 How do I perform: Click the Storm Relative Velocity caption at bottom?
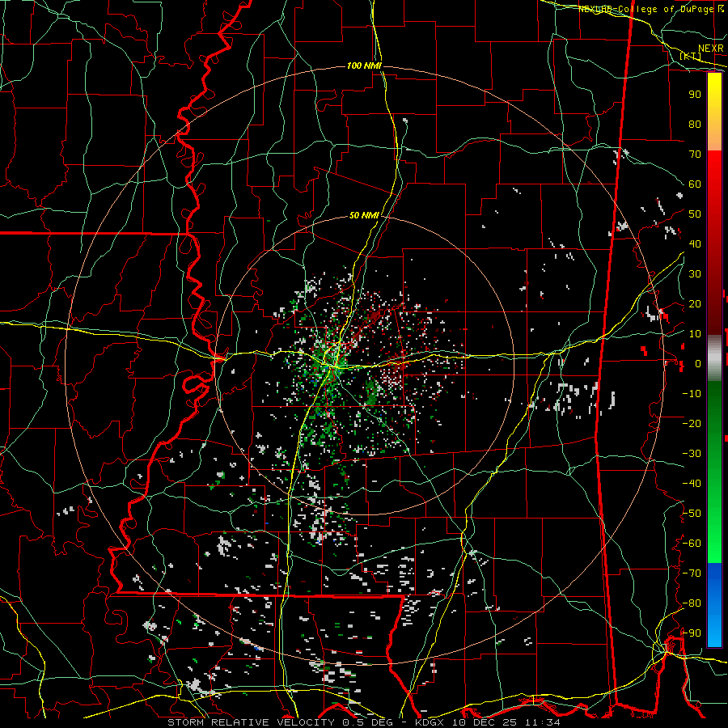click(364, 722)
